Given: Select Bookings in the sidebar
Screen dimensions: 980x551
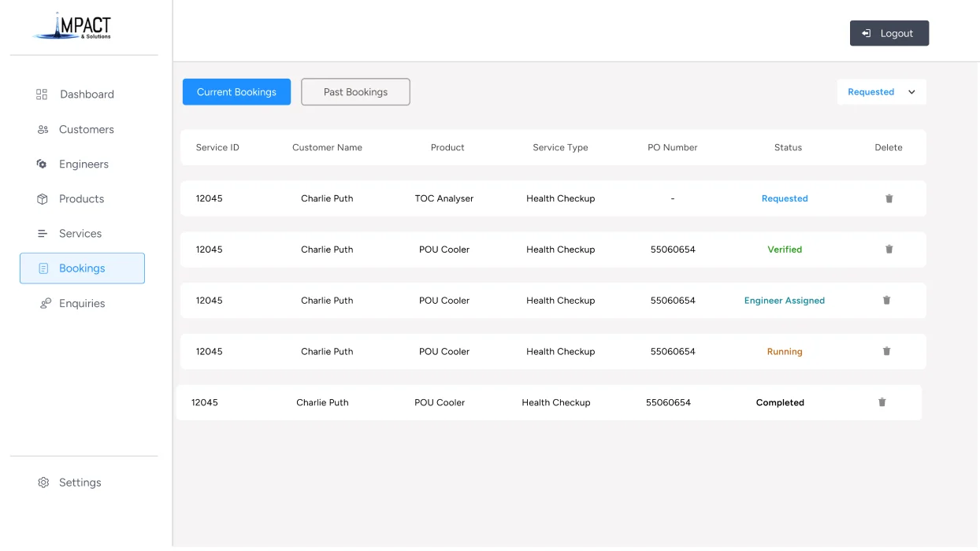Looking at the screenshot, I should tap(82, 268).
